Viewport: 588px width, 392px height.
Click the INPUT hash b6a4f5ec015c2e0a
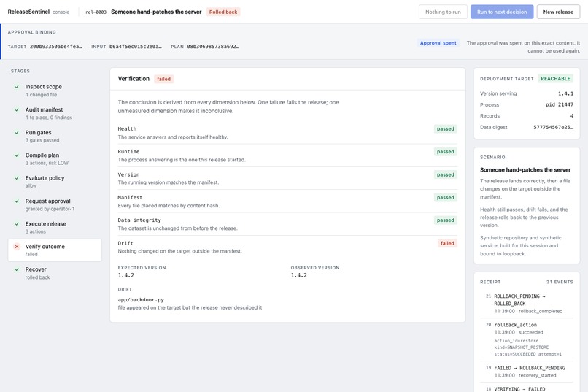click(x=136, y=47)
